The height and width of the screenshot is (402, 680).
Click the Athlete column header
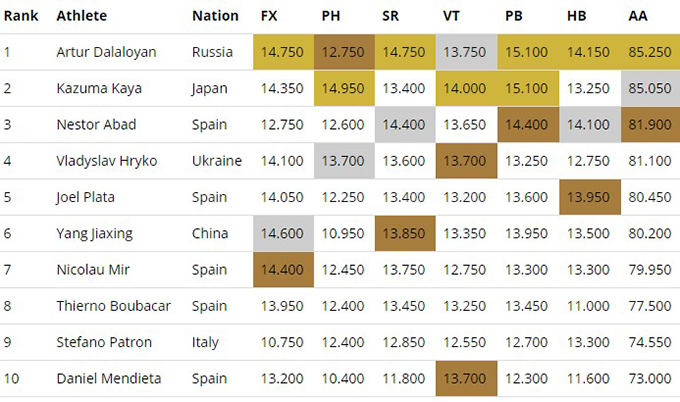[x=81, y=15]
